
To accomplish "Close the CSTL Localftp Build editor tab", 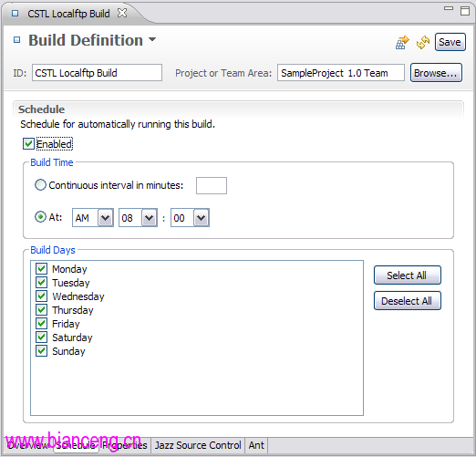I will pyautogui.click(x=122, y=13).
